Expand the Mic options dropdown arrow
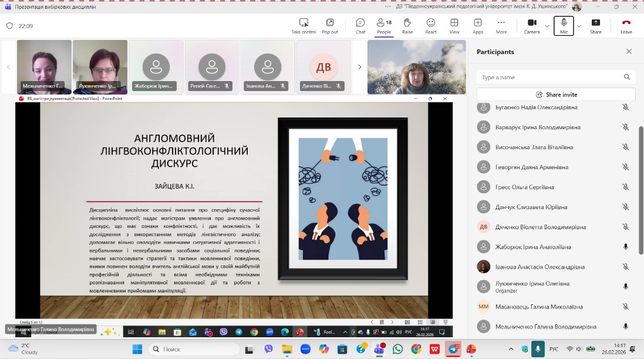The image size is (644, 359). 579,26
